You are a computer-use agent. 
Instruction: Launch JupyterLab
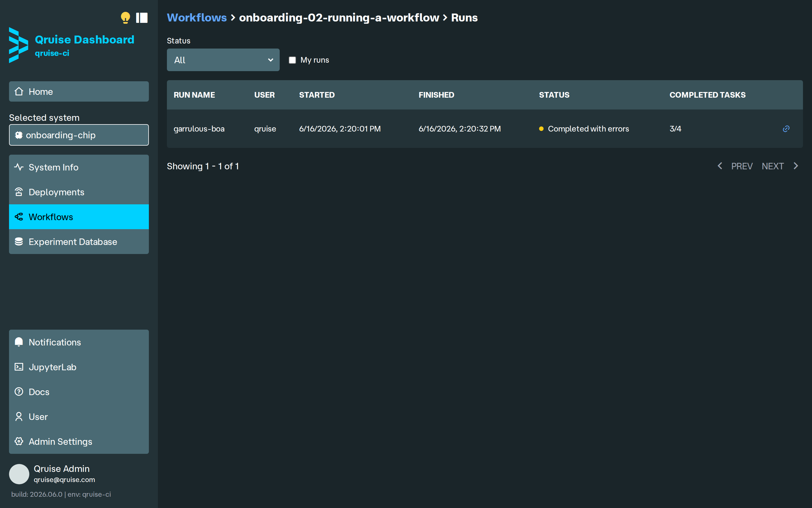79,367
